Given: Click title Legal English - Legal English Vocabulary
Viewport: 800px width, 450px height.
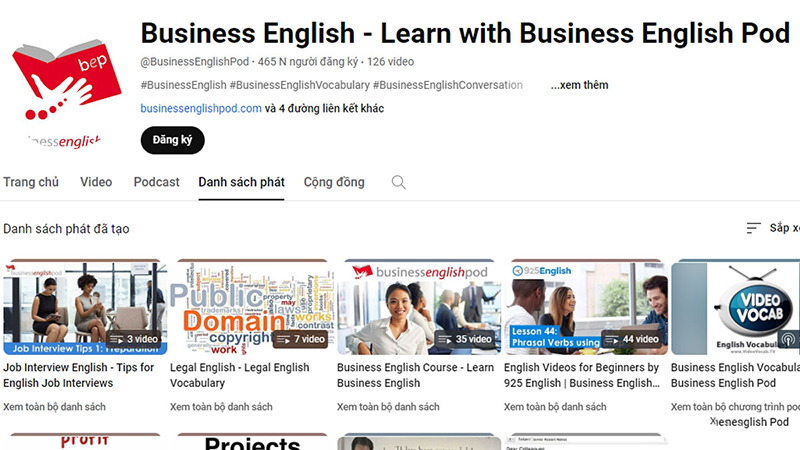Looking at the screenshot, I should 240,375.
